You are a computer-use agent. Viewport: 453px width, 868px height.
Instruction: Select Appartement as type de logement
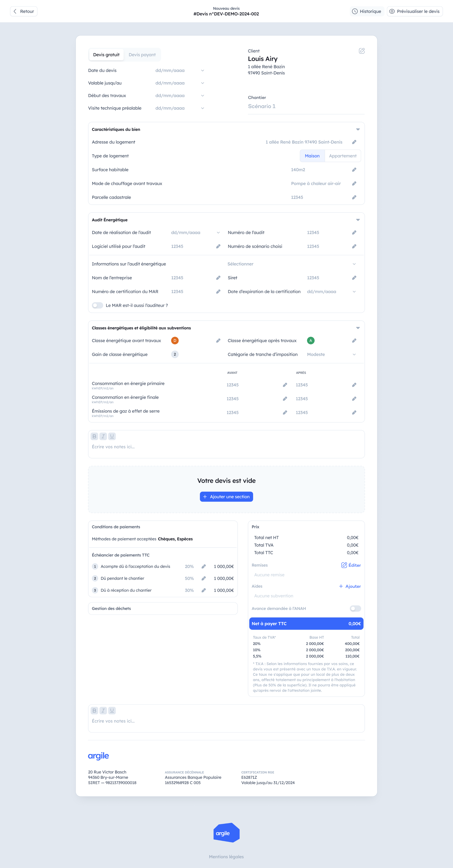[x=342, y=156]
